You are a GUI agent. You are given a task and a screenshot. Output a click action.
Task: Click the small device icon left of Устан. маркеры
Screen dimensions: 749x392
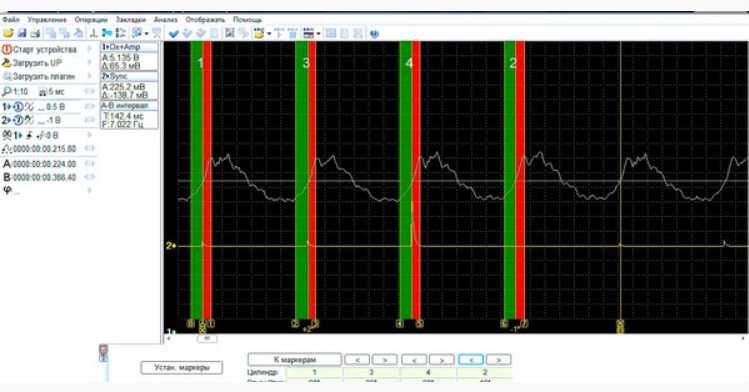click(x=103, y=353)
